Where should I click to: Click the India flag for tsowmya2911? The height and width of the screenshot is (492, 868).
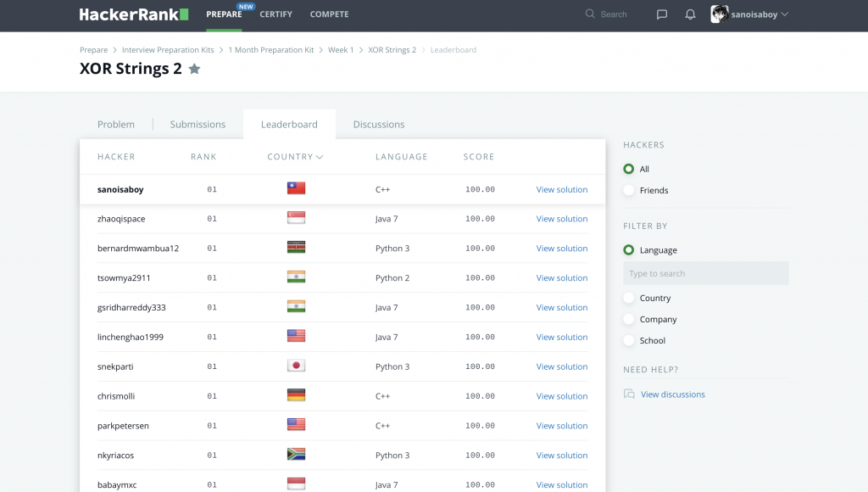click(296, 277)
